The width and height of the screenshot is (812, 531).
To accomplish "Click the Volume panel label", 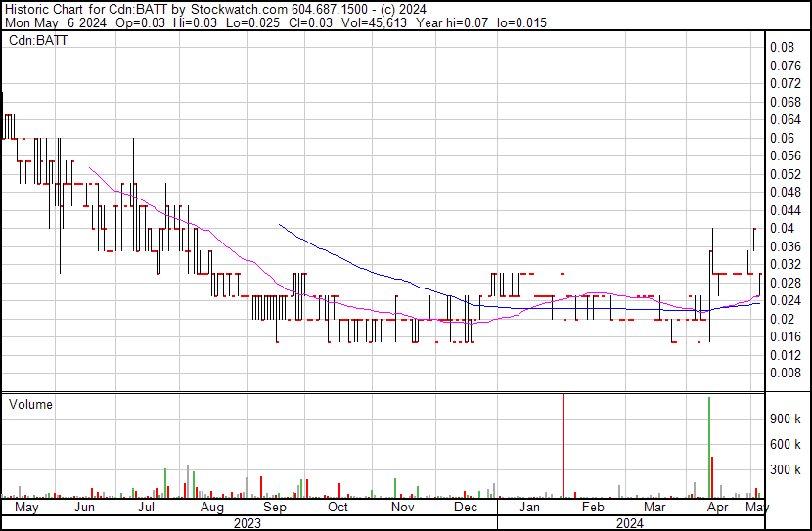I will point(30,404).
